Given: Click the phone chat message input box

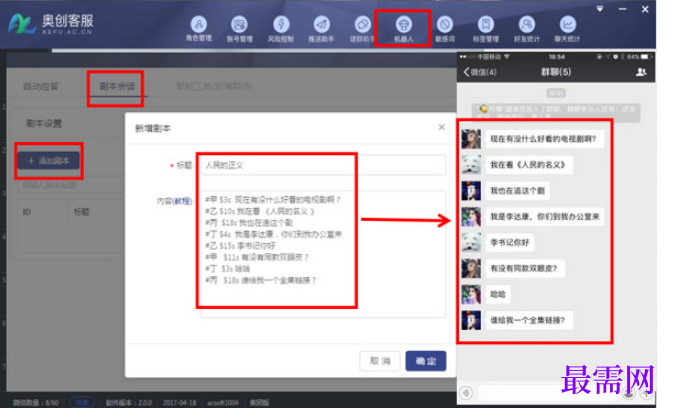Looking at the screenshot, I should coord(548,393).
